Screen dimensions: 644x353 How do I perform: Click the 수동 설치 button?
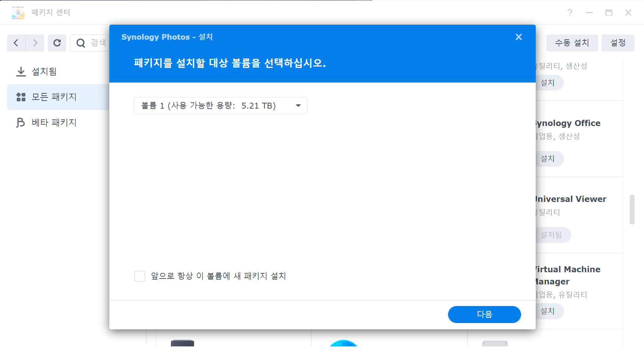(x=572, y=43)
